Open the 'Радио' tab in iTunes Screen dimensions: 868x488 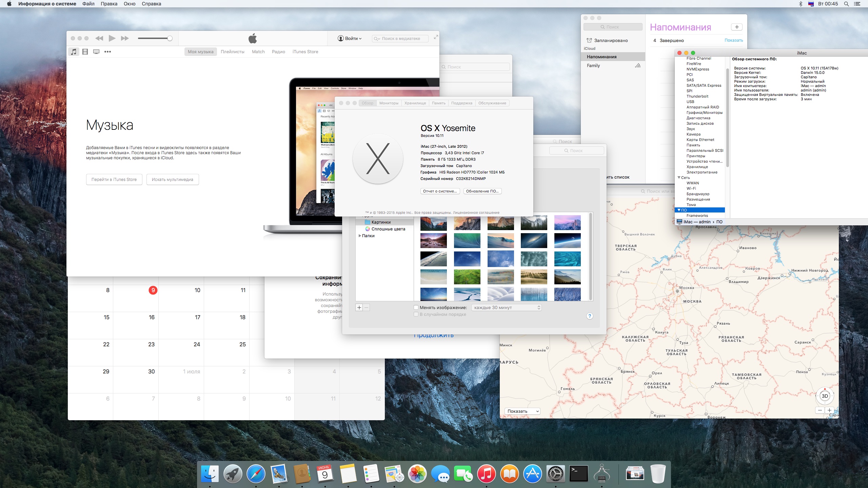click(278, 52)
